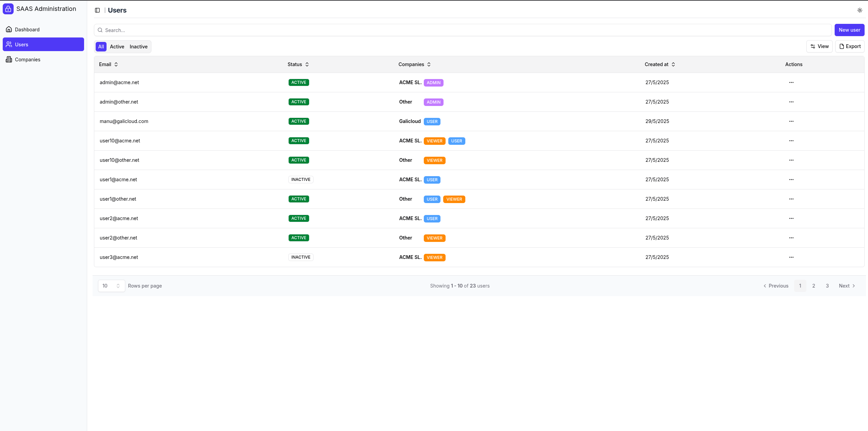
Task: Click the Users page heading
Action: click(x=117, y=10)
